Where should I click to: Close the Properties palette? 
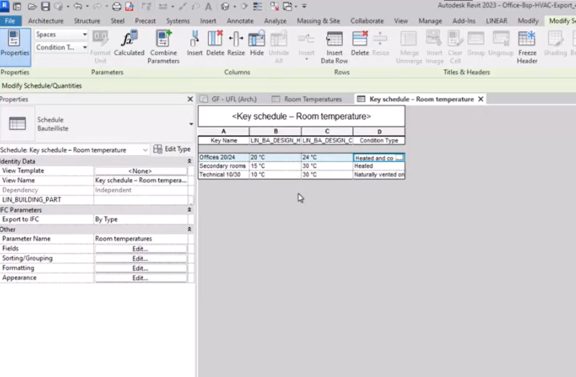(190, 99)
